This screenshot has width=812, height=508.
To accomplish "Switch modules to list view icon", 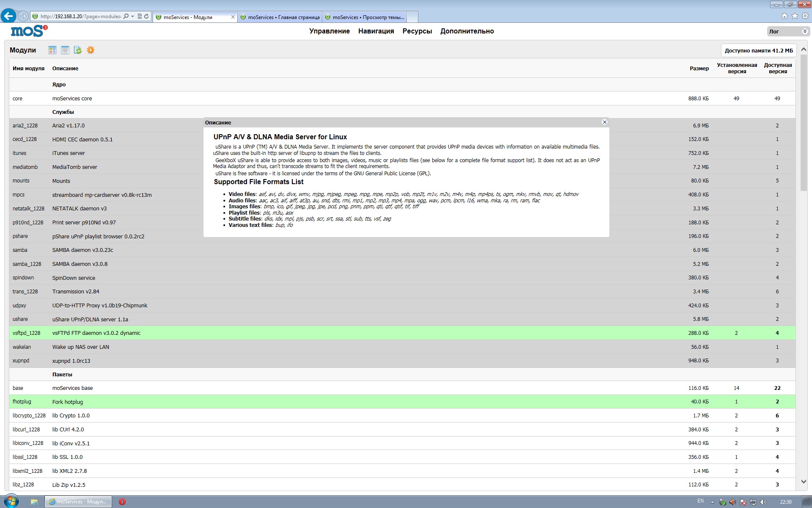I will pos(65,50).
